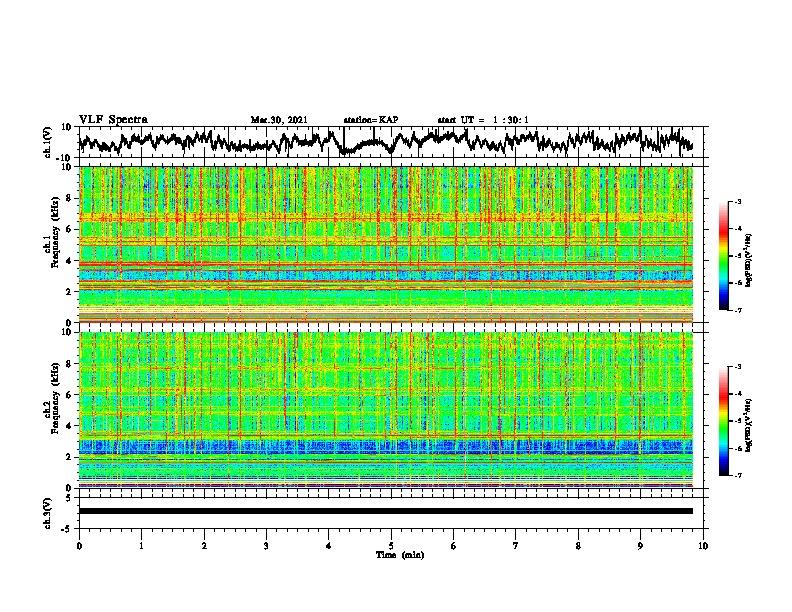This screenshot has width=792, height=612.
Task: Click the '4' kHz tick on ch.1 frequency axis
Action: 69,261
